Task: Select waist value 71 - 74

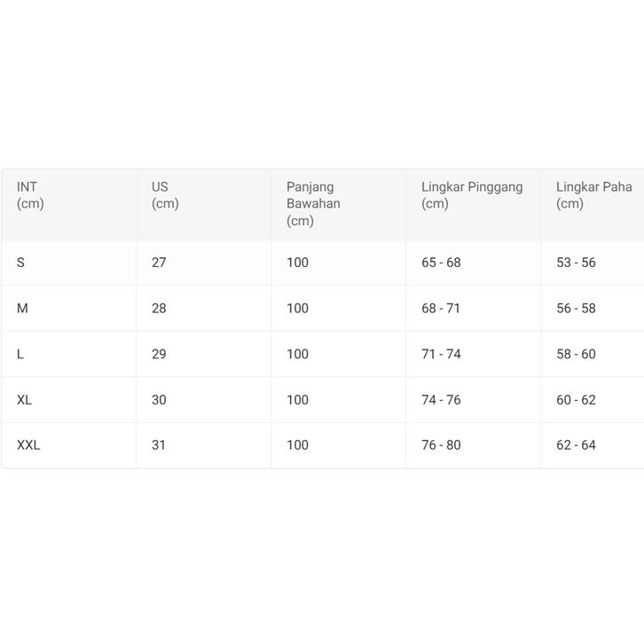Action: pos(441,354)
